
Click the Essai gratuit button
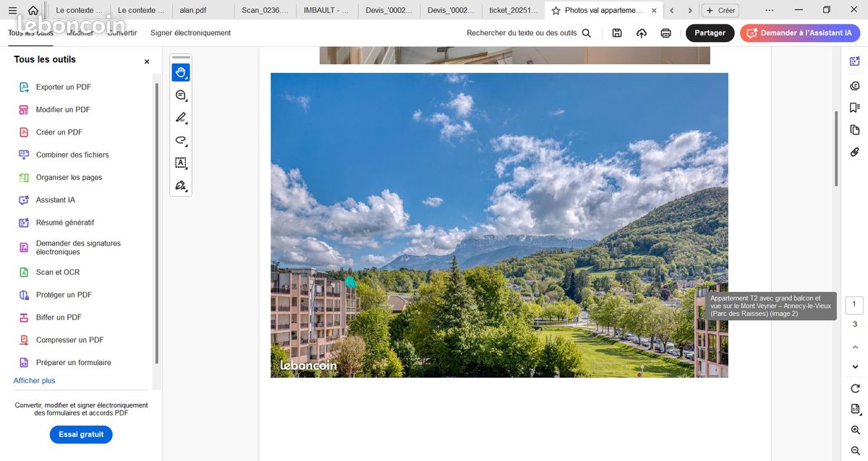(81, 434)
